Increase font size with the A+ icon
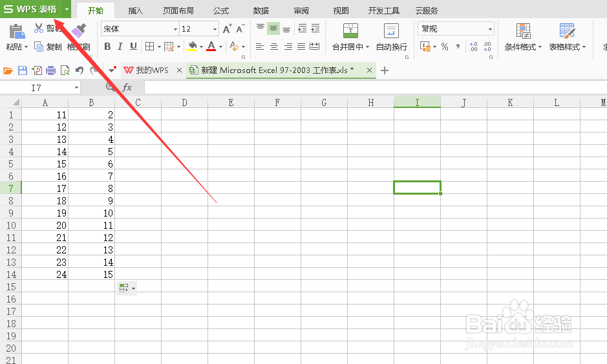Screen dimensions: 607x364 tap(228, 28)
